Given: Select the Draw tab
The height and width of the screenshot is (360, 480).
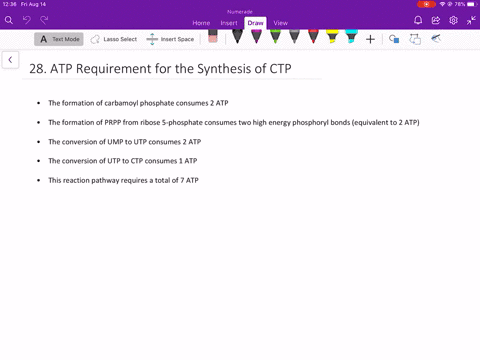Looking at the screenshot, I should 255,23.
